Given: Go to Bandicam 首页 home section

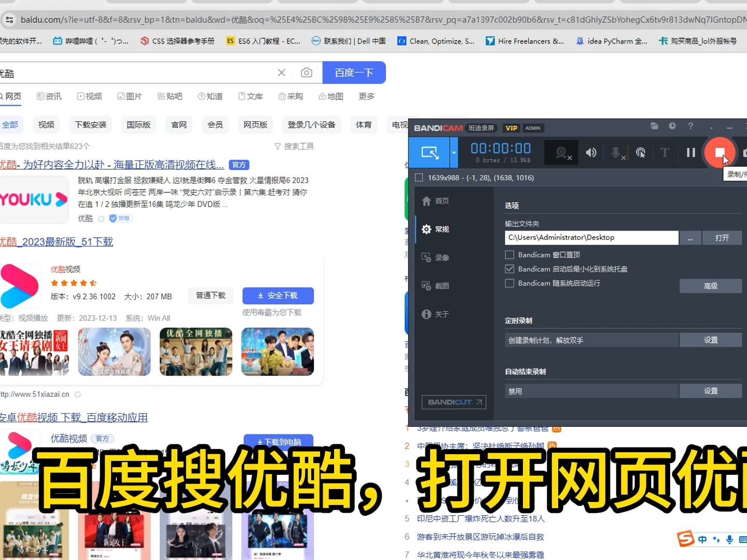Looking at the screenshot, I should pos(435,201).
